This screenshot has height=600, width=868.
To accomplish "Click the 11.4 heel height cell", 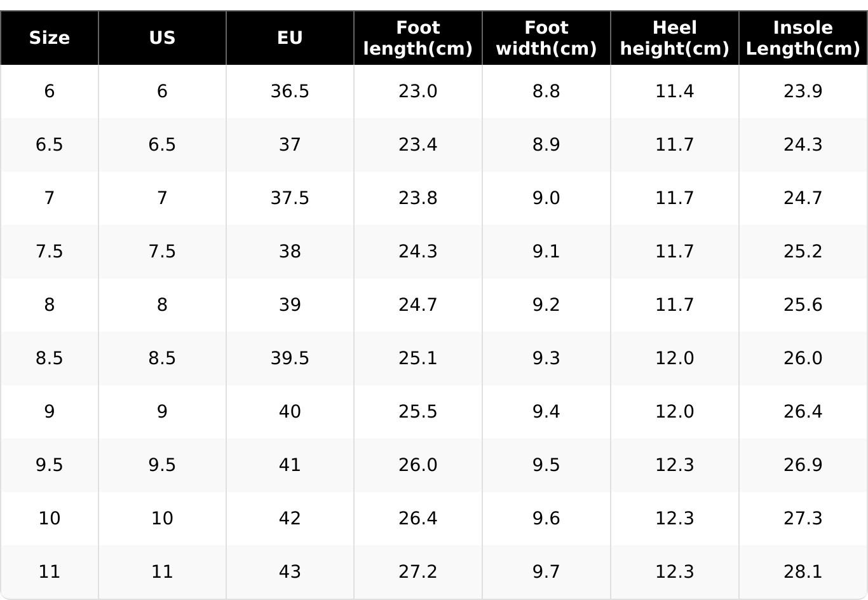I will (674, 92).
